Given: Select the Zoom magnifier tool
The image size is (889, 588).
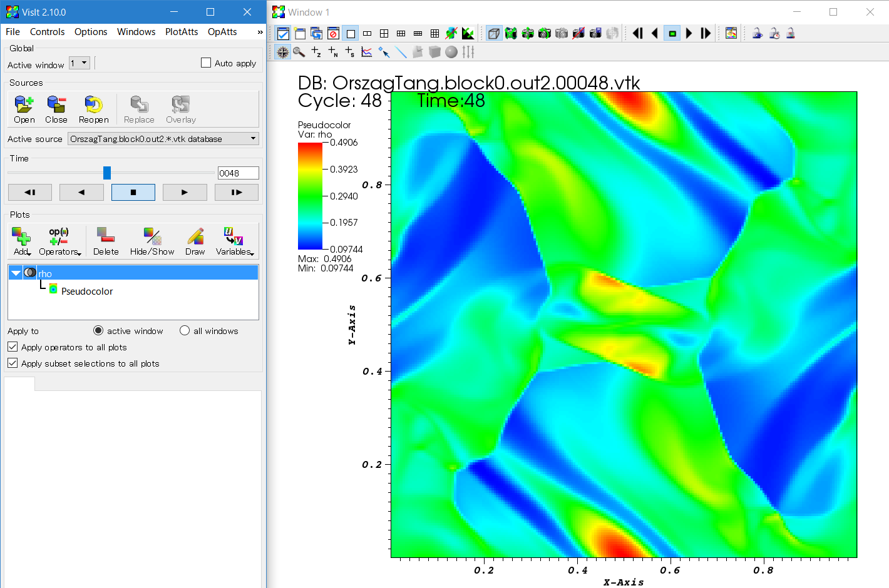Looking at the screenshot, I should 299,52.
